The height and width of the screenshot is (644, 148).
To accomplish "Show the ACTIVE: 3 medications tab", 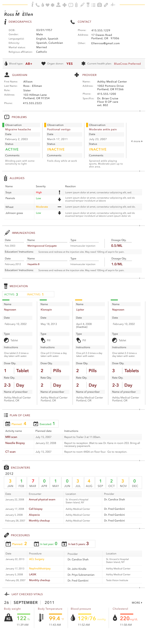I will [x=11, y=294].
